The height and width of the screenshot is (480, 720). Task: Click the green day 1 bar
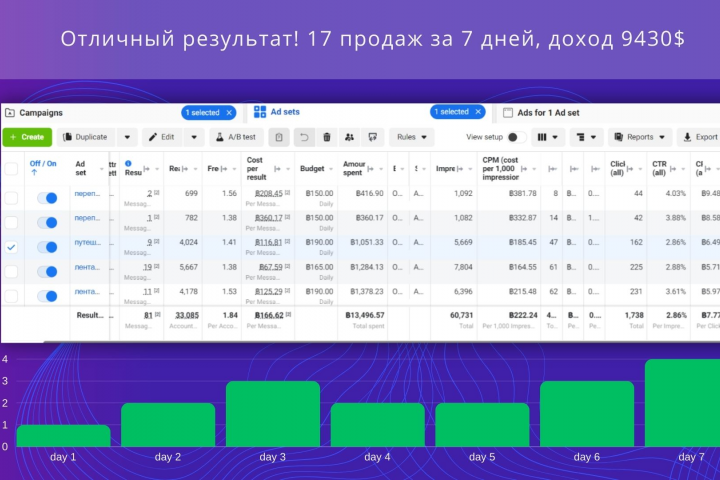click(63, 435)
